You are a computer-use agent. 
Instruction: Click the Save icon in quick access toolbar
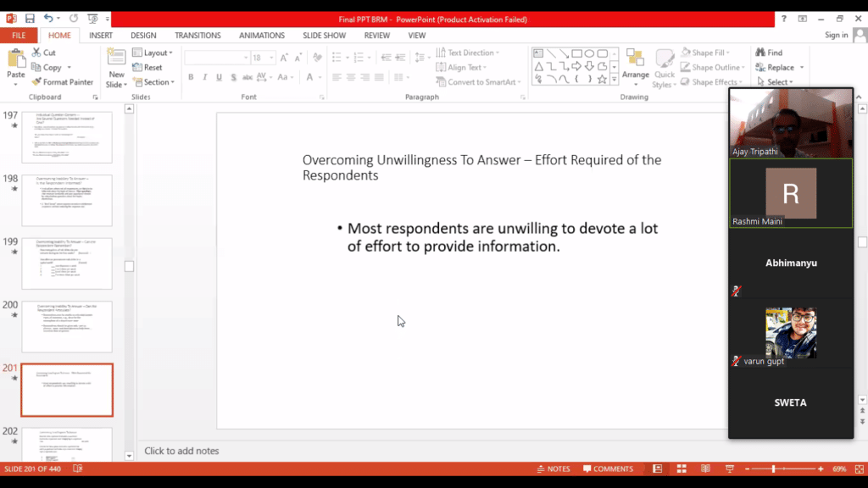[30, 18]
